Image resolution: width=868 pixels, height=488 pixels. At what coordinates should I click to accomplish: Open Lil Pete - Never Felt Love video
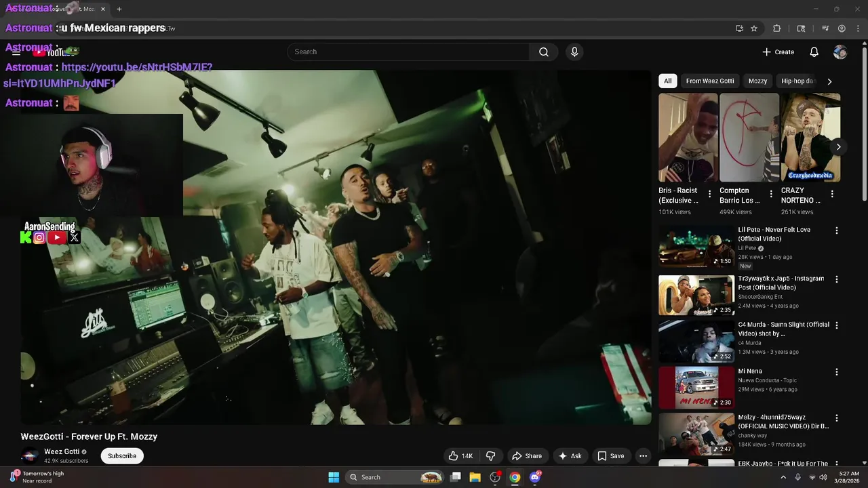[774, 234]
